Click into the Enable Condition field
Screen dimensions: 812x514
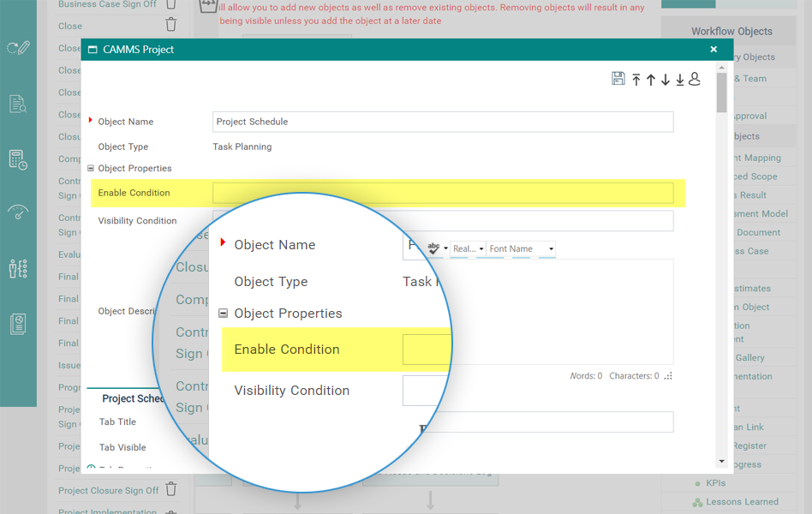point(443,193)
